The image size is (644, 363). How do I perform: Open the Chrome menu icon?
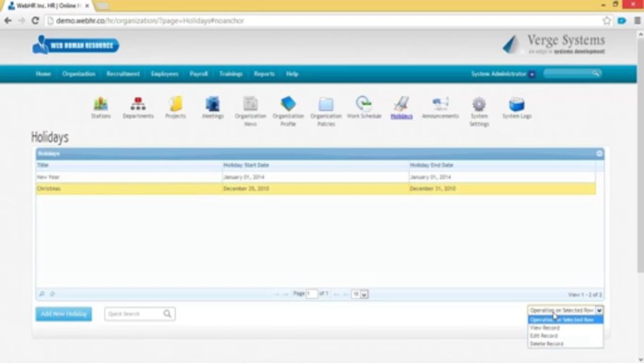pos(637,21)
